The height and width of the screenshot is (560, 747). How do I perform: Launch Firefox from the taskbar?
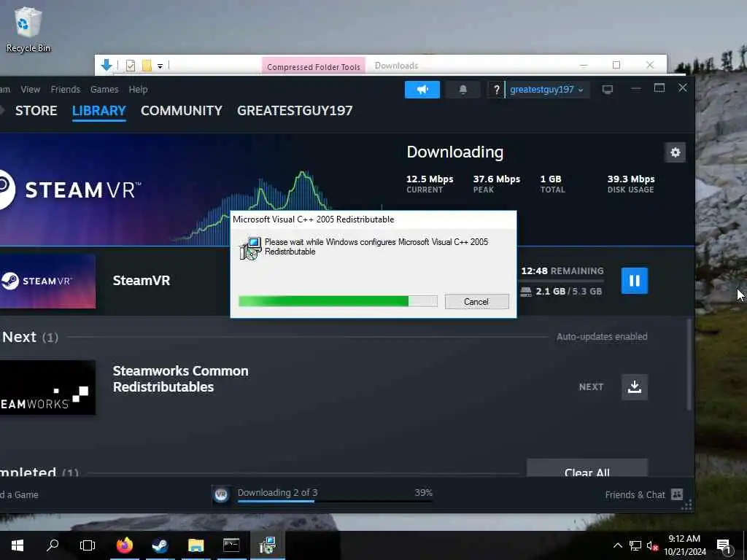[x=125, y=545]
